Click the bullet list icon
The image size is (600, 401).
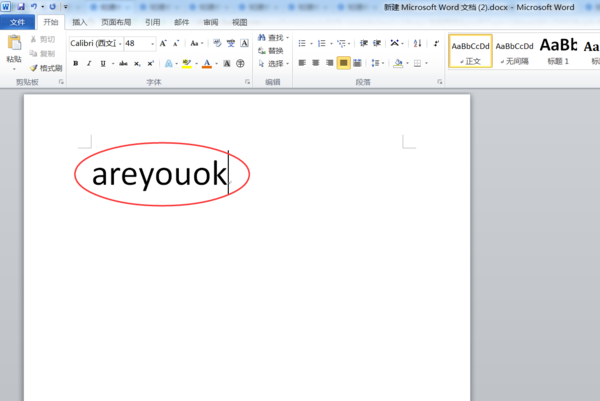coord(302,43)
